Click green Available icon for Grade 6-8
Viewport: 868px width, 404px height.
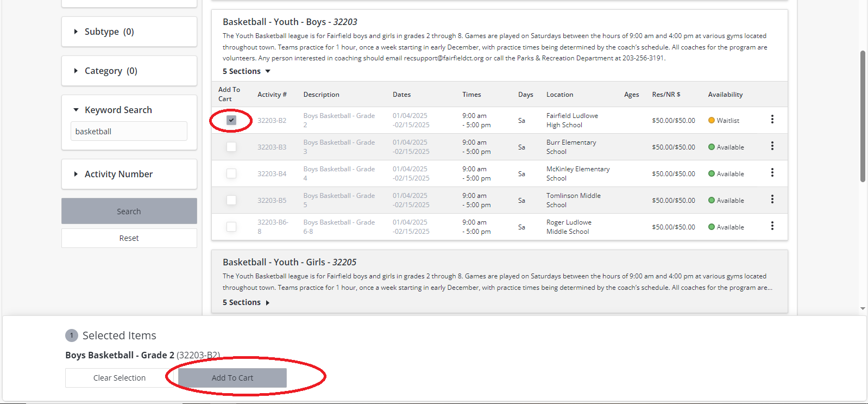tap(711, 227)
